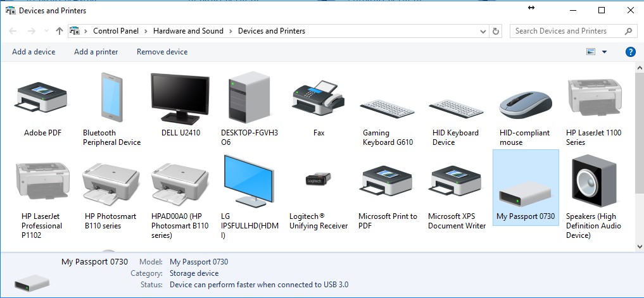Click the drive icon in details pane

click(32, 283)
